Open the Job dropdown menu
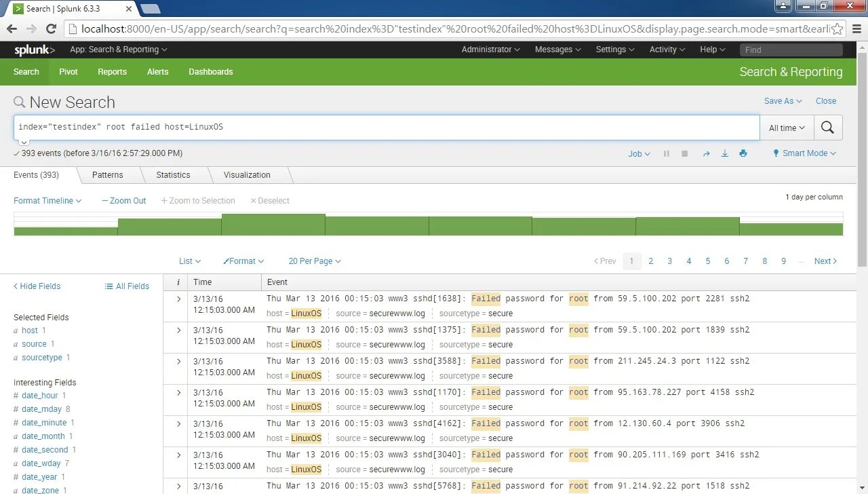The width and height of the screenshot is (868, 494). coord(639,154)
